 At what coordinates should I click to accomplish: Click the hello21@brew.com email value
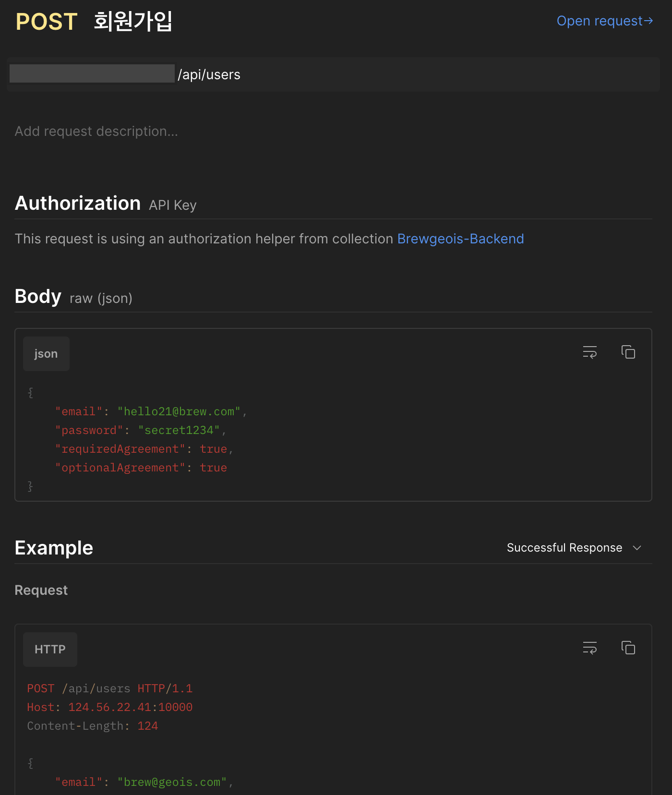[179, 411]
